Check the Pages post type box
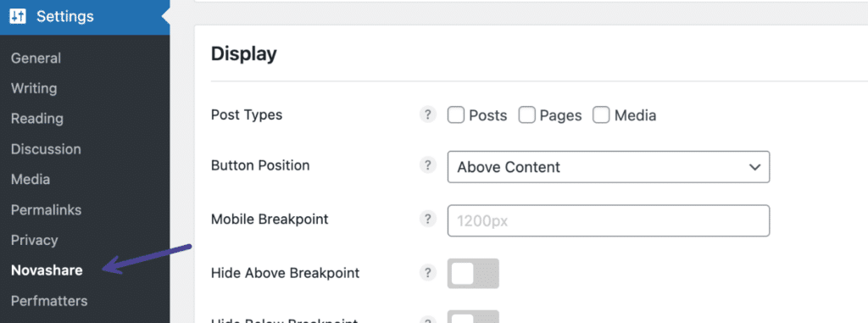 pyautogui.click(x=527, y=115)
